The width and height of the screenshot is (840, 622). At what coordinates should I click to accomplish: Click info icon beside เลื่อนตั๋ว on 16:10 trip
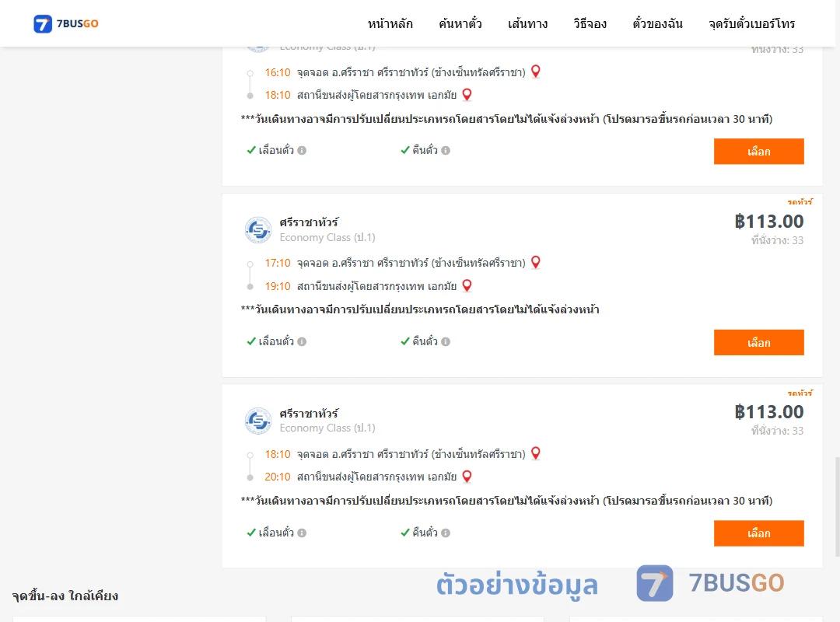click(302, 151)
